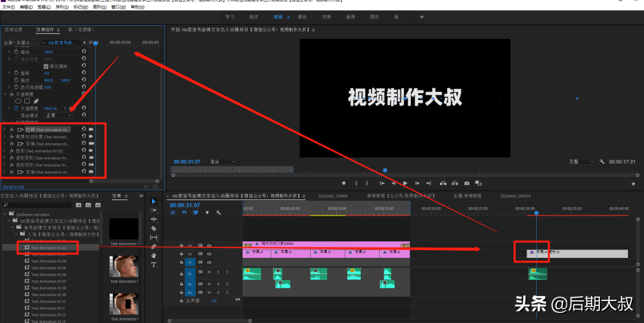Expand 亮度与对比度 effect properties
Screen dimensions: 644x323
click(x=5, y=137)
